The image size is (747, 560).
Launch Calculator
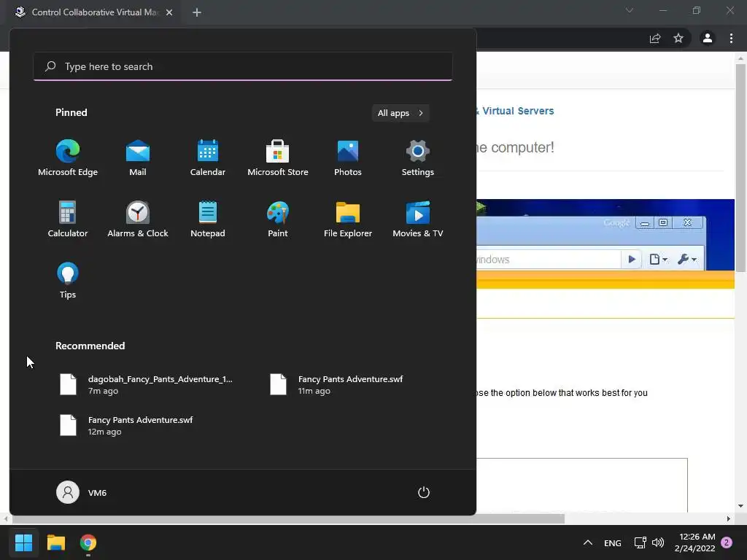(x=68, y=219)
